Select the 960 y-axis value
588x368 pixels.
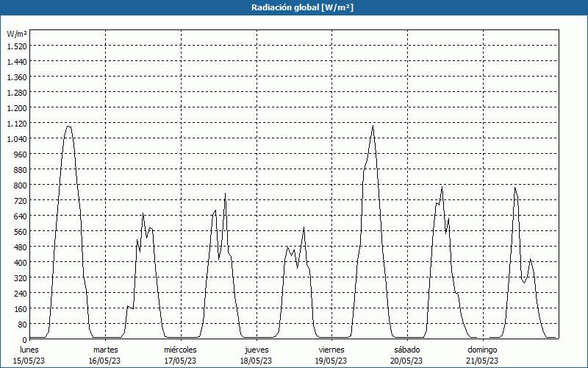pyautogui.click(x=21, y=155)
